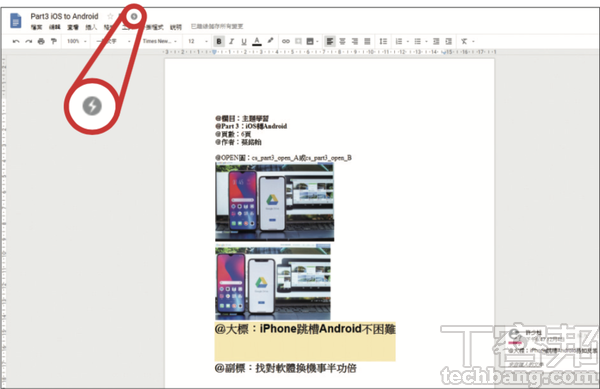This screenshot has height=389, width=600.
Task: Click the @頁數：6頁 line
Action: (x=233, y=134)
